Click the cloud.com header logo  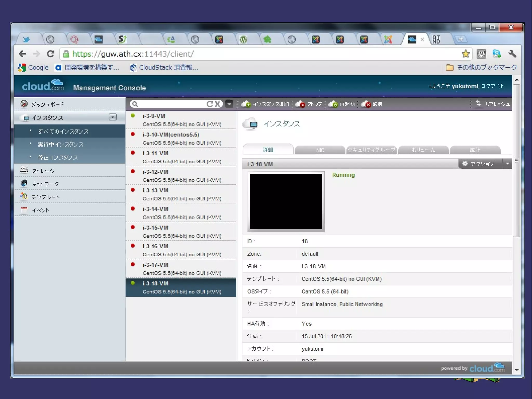(x=43, y=86)
